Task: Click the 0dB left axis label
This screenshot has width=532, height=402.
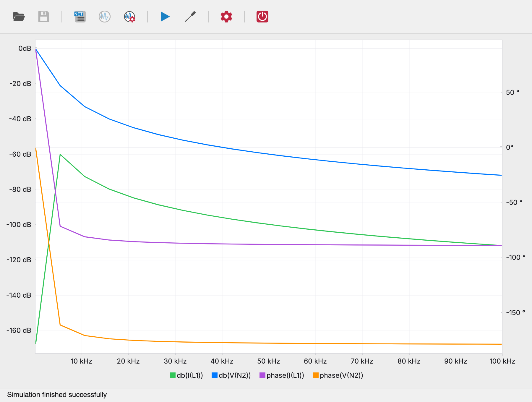Action: pyautogui.click(x=25, y=48)
